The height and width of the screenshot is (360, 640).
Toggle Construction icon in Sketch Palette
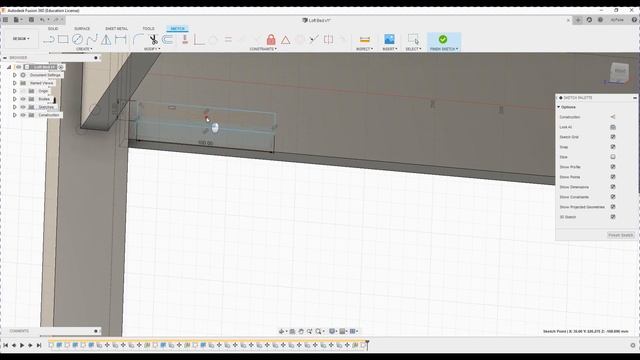[613, 117]
